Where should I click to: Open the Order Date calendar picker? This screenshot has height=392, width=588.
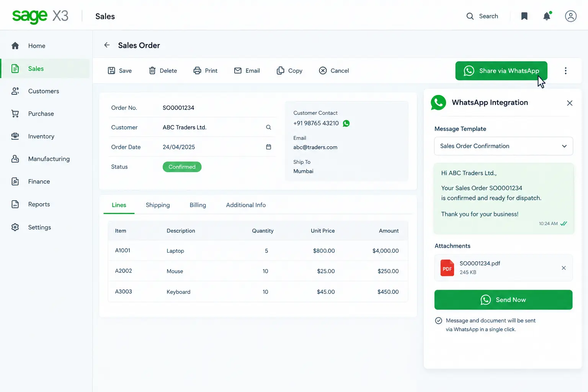tap(268, 147)
